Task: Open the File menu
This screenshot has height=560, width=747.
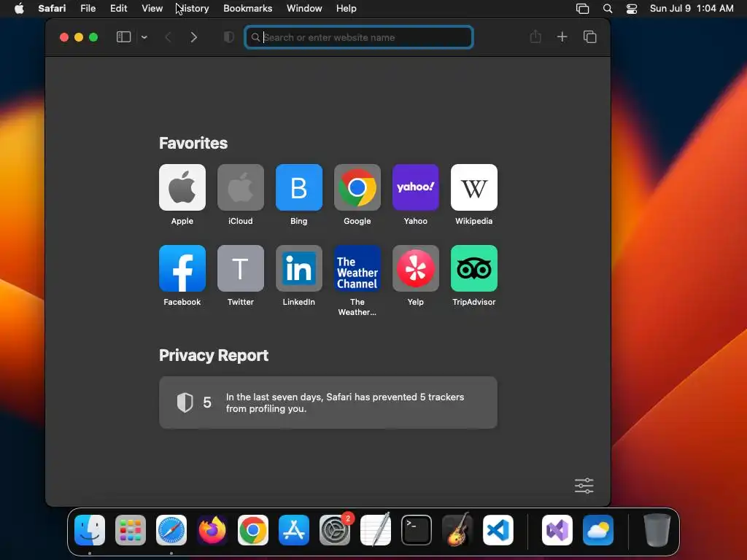Action: point(88,9)
